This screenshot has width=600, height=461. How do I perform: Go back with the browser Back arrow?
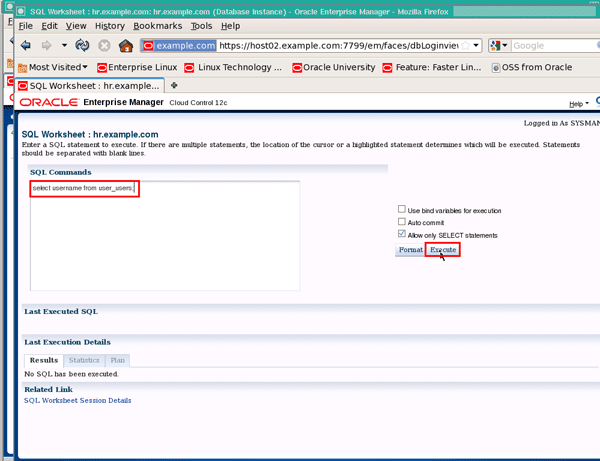click(26, 46)
